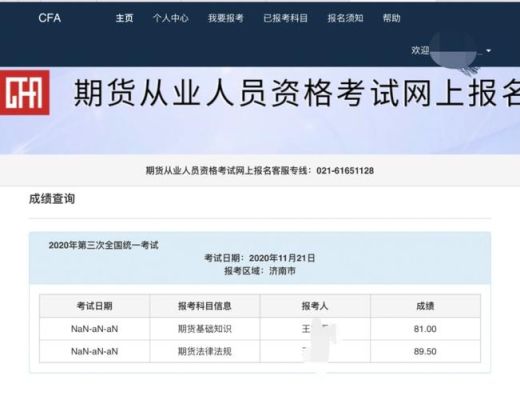The width and height of the screenshot is (520, 400).
Task: Click the 2020年第三次全国统一考试 title
Action: click(103, 245)
